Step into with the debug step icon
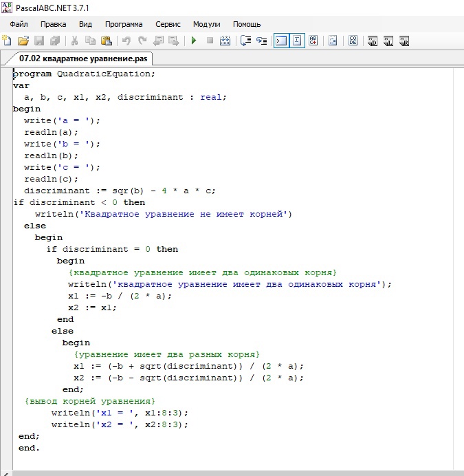 point(261,41)
